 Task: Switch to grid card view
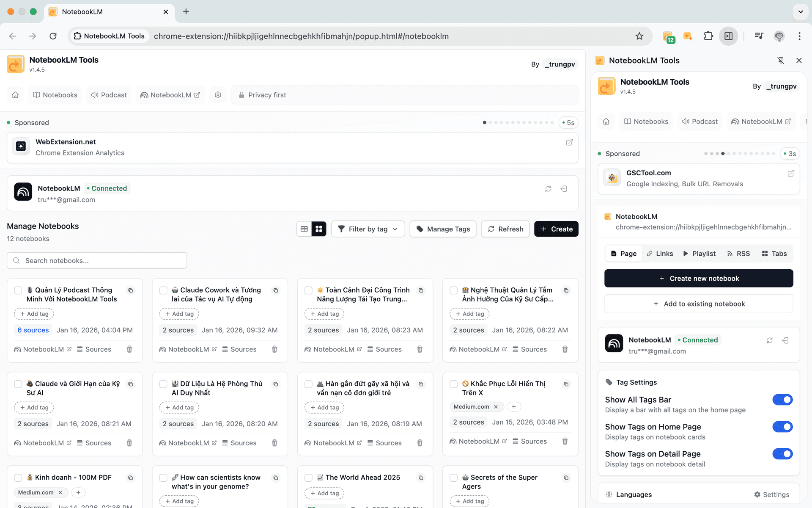(319, 229)
